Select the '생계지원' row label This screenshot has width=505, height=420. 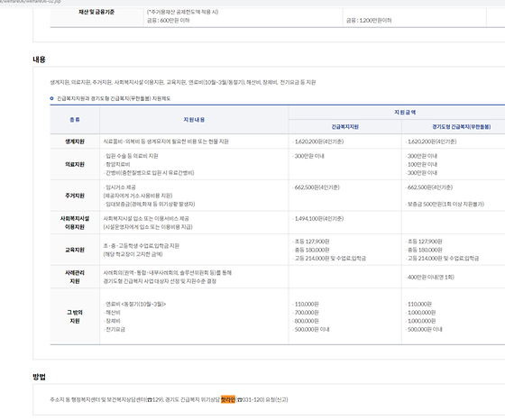75,142
